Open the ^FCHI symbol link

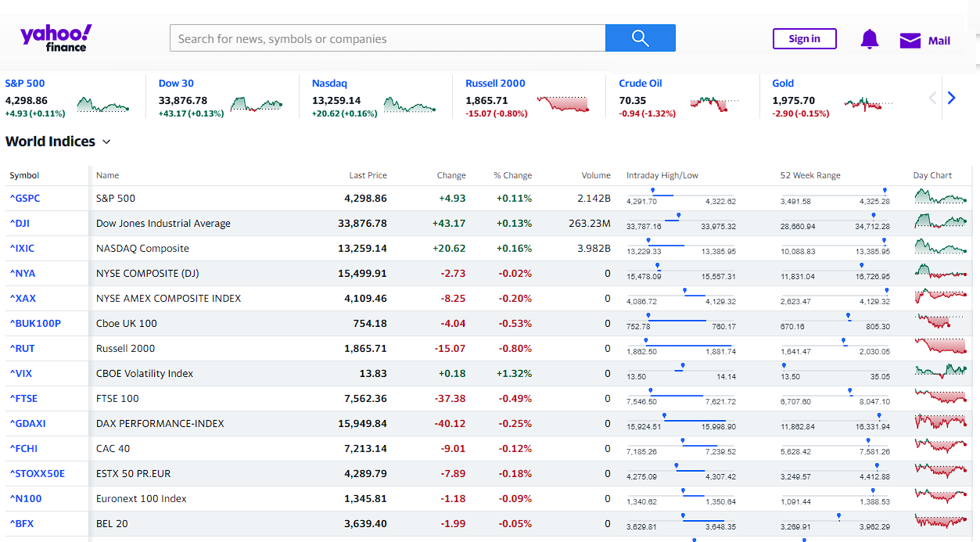[23, 448]
